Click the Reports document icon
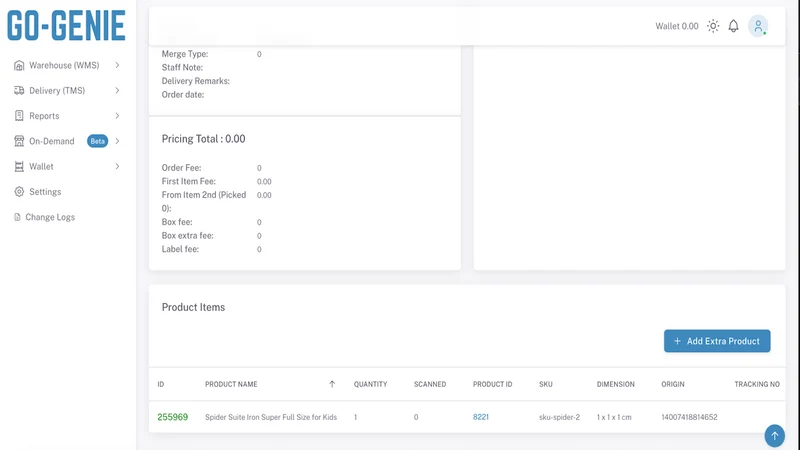Screen dimensions: 800x450 pos(19,116)
